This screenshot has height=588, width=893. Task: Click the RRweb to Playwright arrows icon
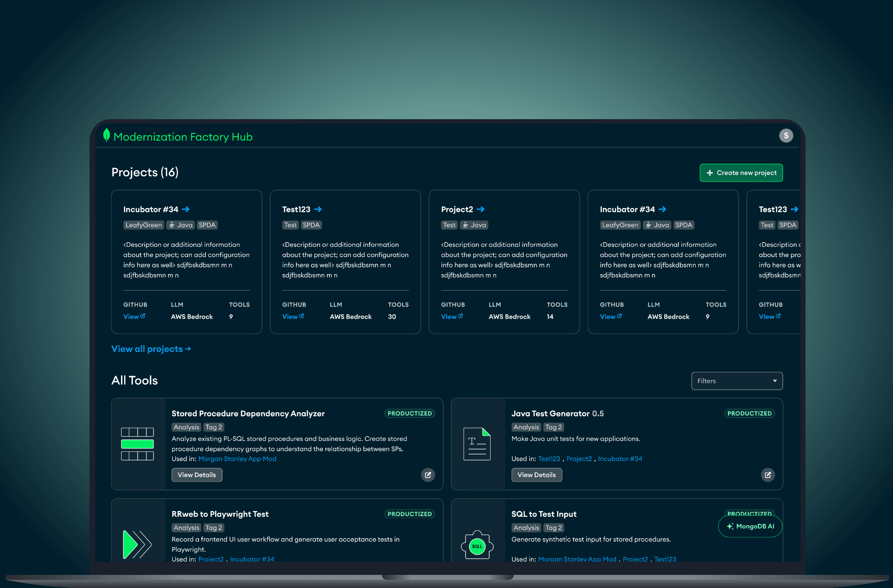(137, 544)
